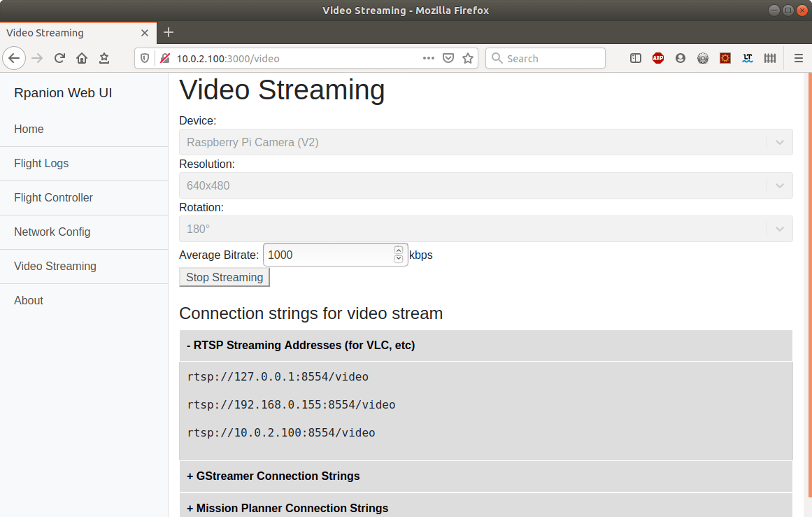Viewport: 812px width, 517px height.
Task: Open Network Config page
Action: (x=84, y=232)
